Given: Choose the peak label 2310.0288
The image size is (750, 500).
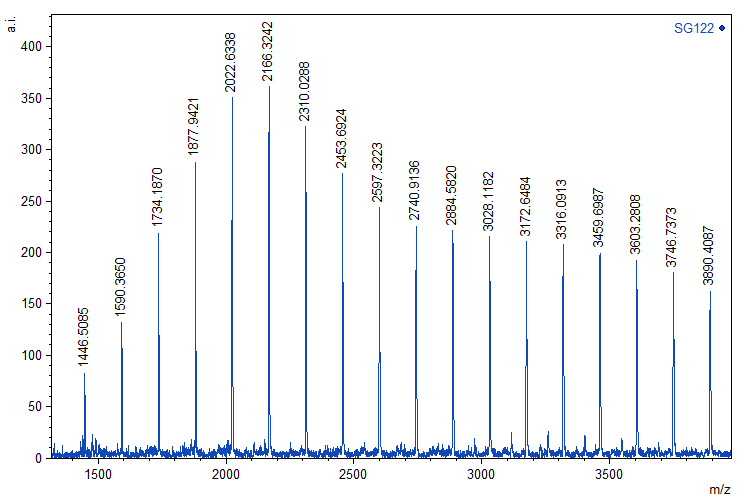Looking at the screenshot, I should [x=305, y=91].
